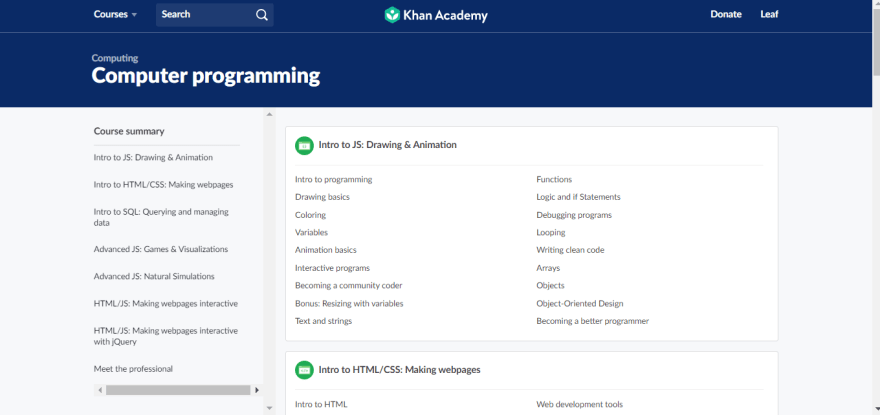This screenshot has height=415, width=880.
Task: Open Becoming a better programmer lesson
Action: click(593, 321)
